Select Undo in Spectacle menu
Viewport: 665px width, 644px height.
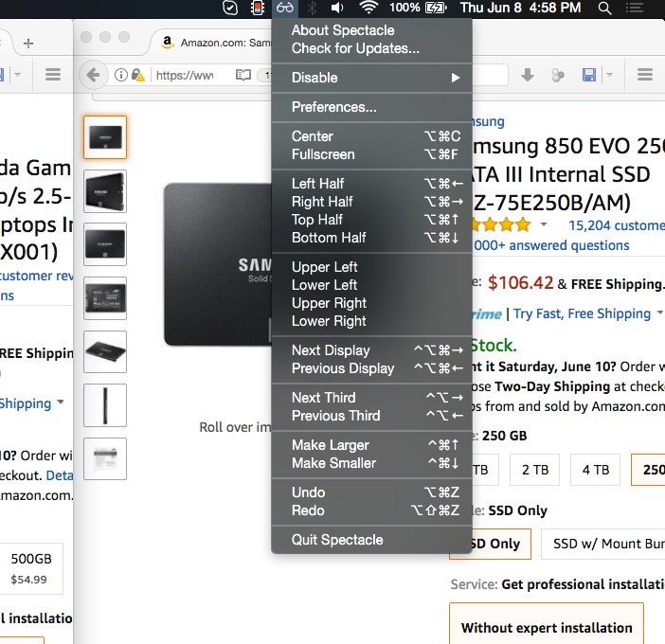pyautogui.click(x=371, y=492)
